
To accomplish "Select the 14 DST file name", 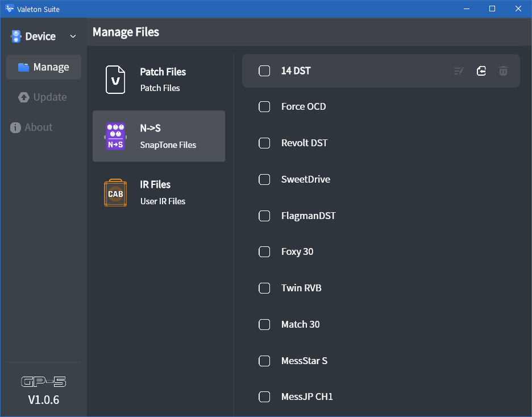I will (296, 71).
